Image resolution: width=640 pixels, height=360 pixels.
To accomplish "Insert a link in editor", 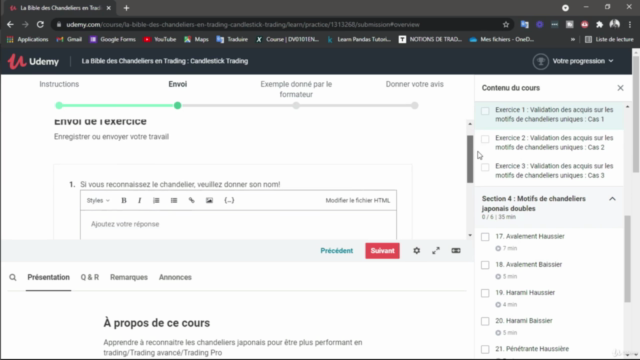I will [x=191, y=200].
